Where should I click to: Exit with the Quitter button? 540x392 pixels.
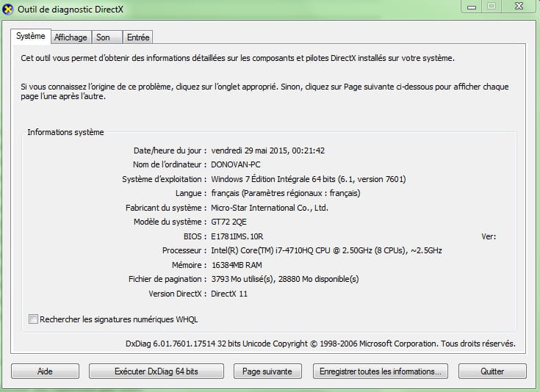click(492, 371)
